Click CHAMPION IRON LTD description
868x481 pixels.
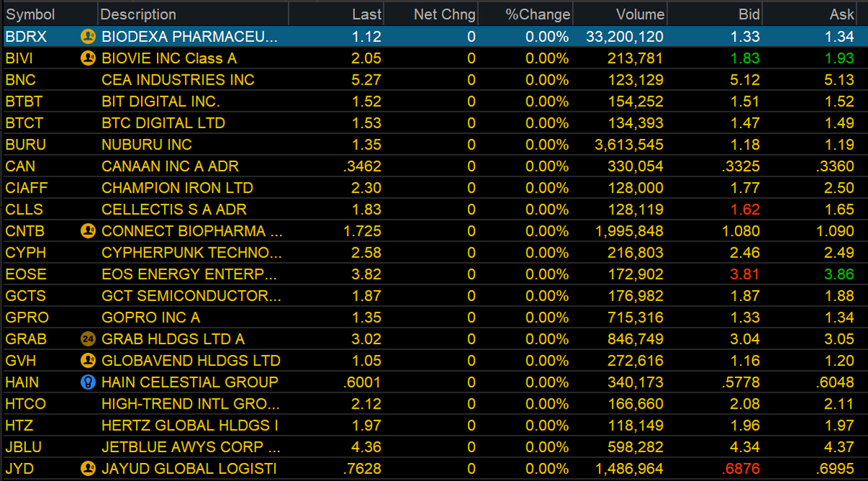(177, 188)
